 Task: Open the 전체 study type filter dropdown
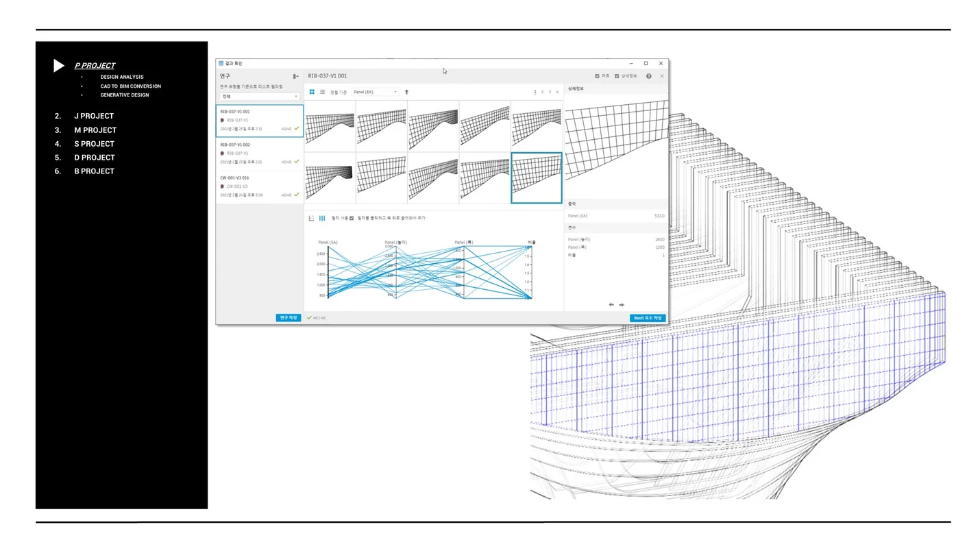tap(260, 97)
